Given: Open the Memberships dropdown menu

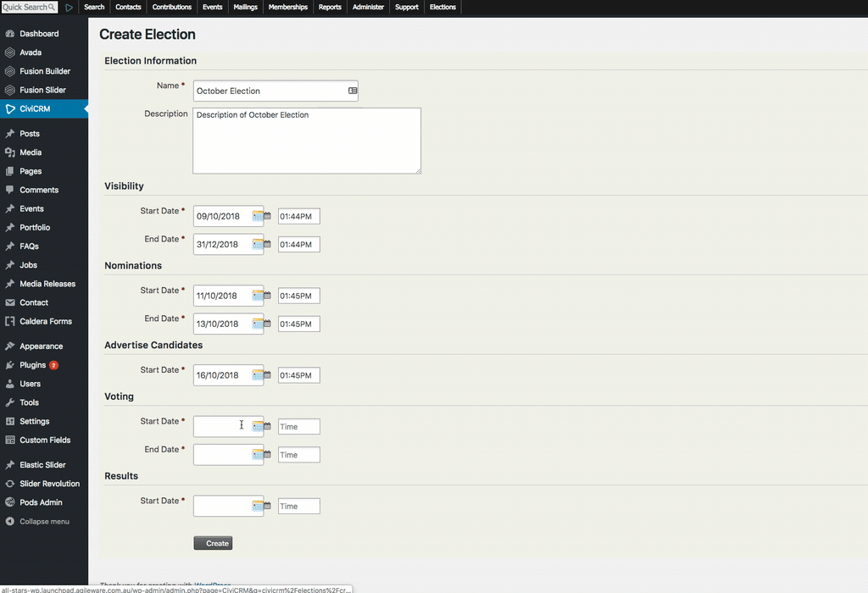Looking at the screenshot, I should pyautogui.click(x=287, y=8).
